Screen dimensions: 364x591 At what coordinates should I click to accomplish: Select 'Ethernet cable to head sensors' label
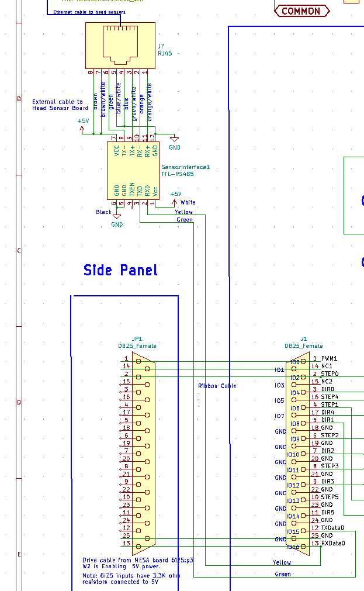(89, 12)
